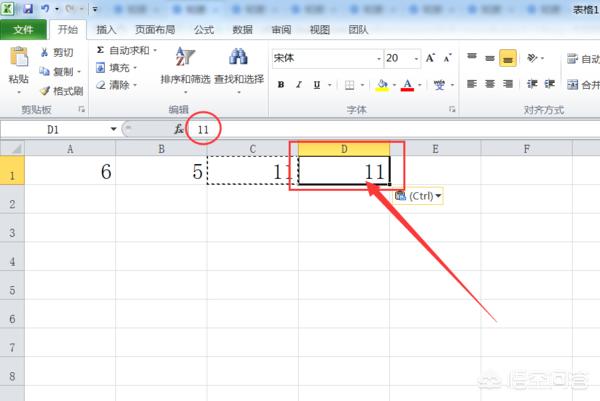
Task: Increase font size with large A button
Action: coord(430,58)
